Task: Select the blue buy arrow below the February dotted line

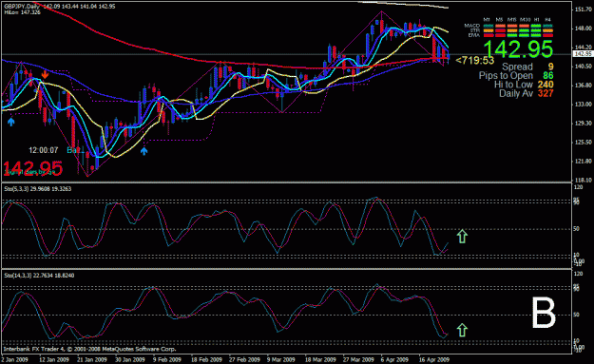Action: 144,151
